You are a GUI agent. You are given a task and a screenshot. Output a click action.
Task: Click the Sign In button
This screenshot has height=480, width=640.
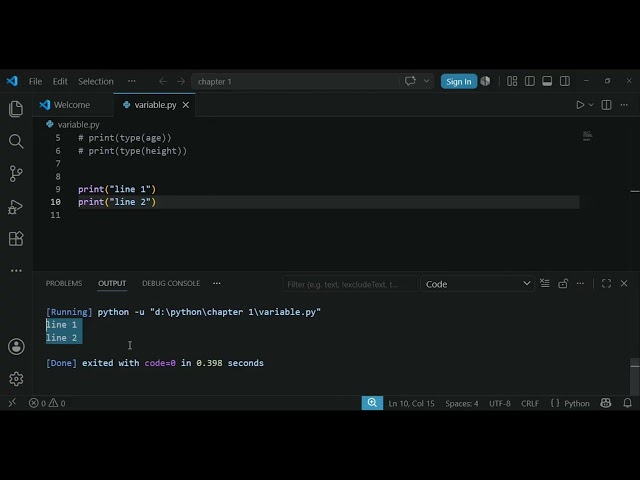coord(458,81)
